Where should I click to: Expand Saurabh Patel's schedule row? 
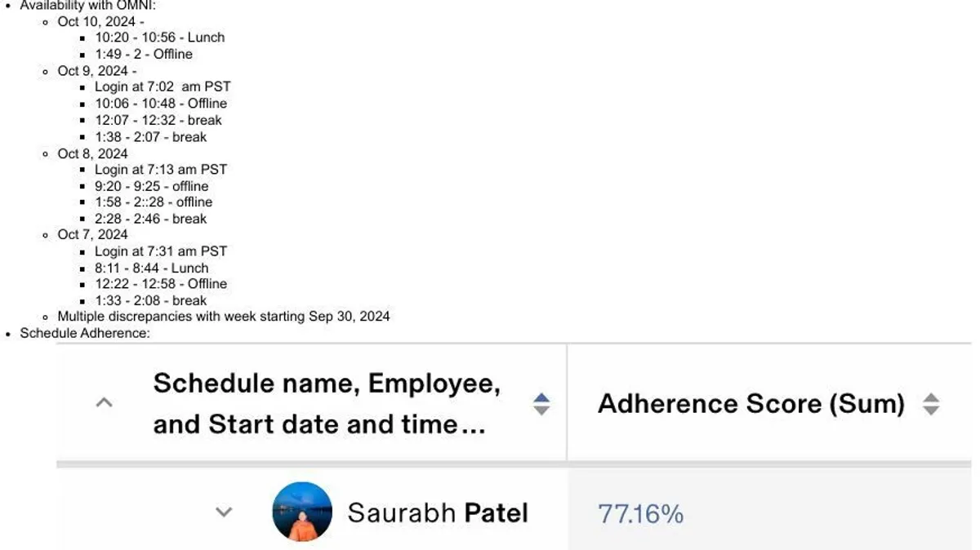click(x=222, y=512)
